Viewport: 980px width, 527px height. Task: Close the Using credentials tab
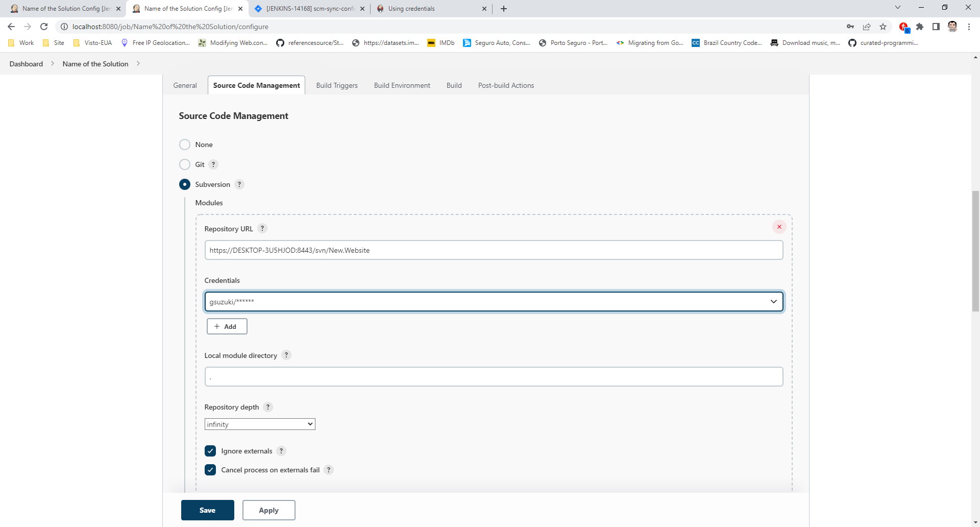[x=484, y=9]
